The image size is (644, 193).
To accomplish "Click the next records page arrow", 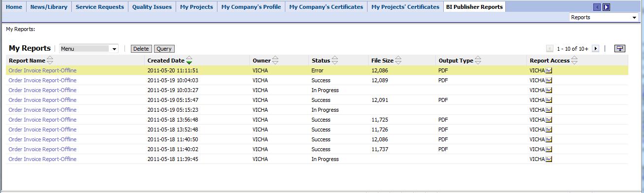I will (595, 49).
